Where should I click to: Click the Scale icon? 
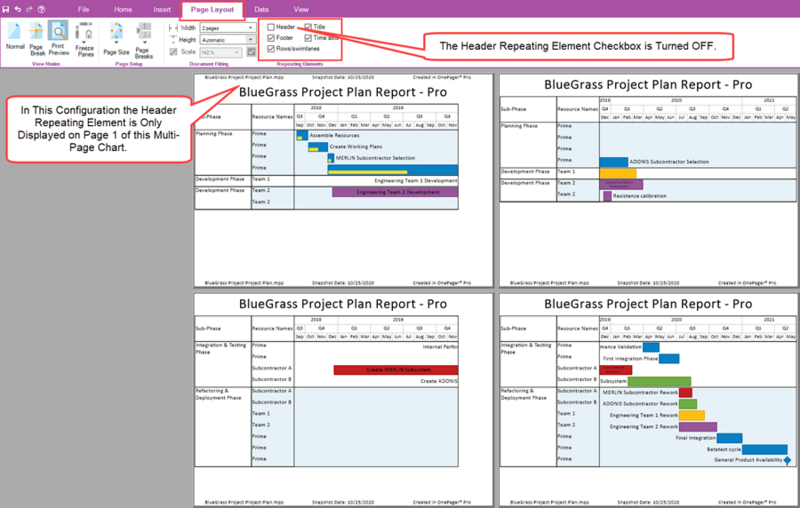(x=173, y=52)
